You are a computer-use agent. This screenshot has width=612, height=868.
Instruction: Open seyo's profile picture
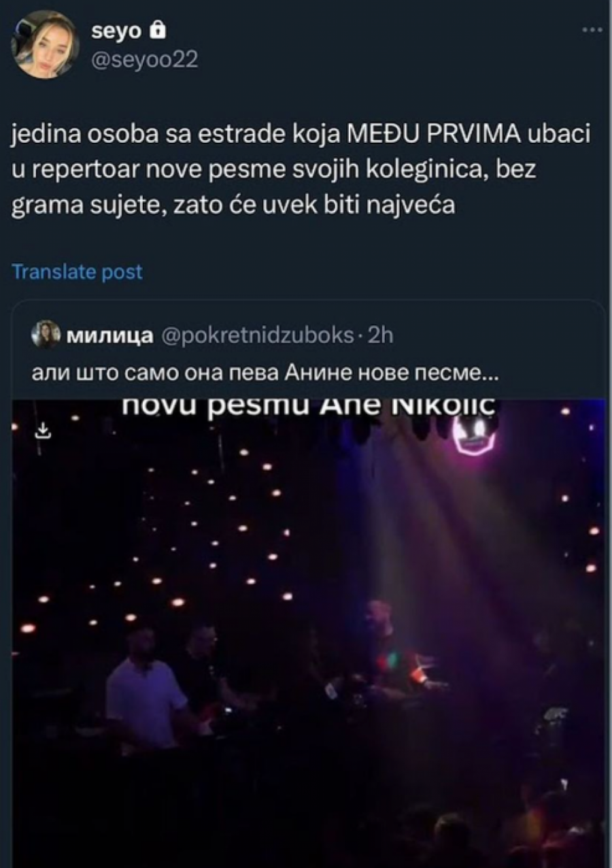46,44
